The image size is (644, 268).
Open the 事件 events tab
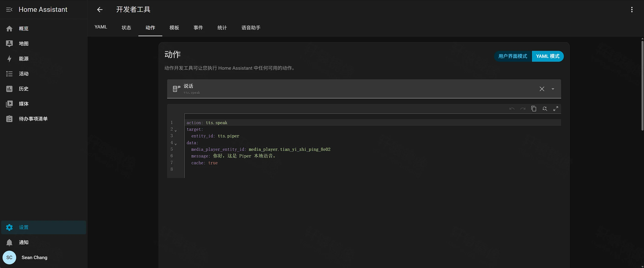coord(198,27)
